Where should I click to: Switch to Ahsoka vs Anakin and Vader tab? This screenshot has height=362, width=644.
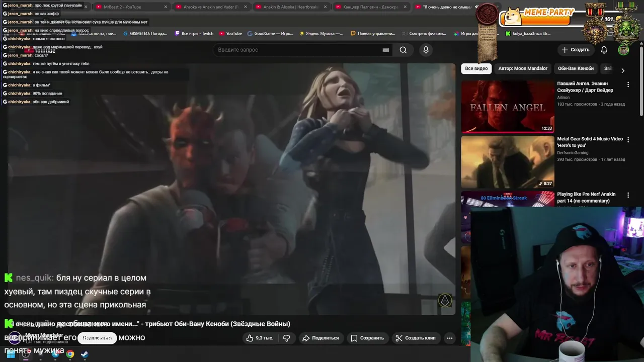[x=211, y=7]
